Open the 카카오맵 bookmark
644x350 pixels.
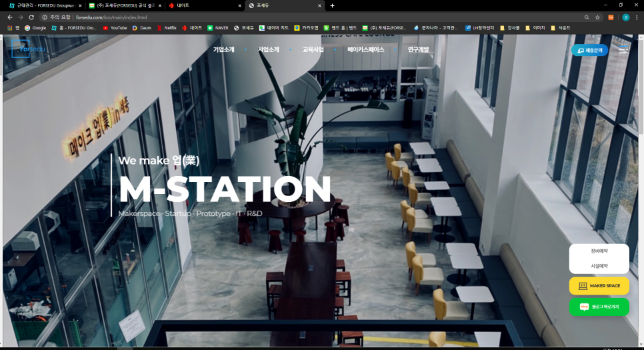[x=307, y=28]
